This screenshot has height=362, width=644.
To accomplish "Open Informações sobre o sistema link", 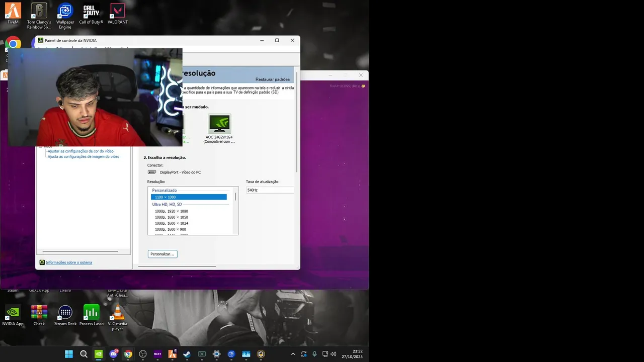I will pos(69,262).
